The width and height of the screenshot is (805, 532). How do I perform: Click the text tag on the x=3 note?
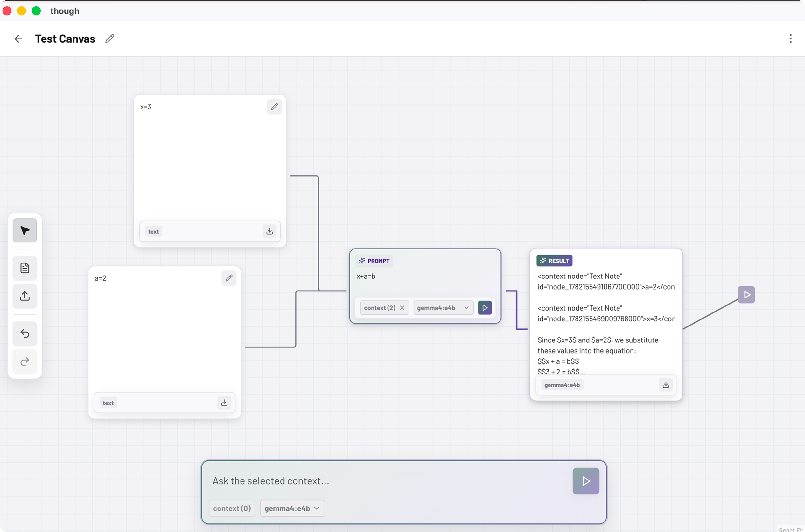pos(154,231)
